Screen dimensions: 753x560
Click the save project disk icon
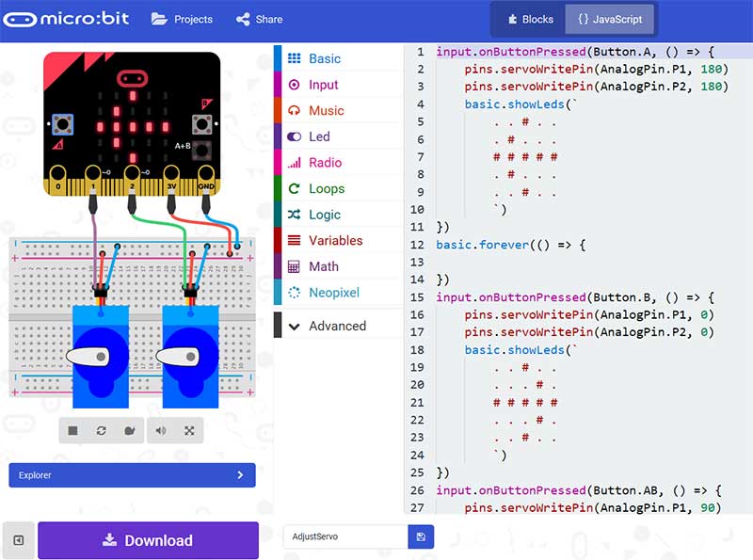[421, 536]
